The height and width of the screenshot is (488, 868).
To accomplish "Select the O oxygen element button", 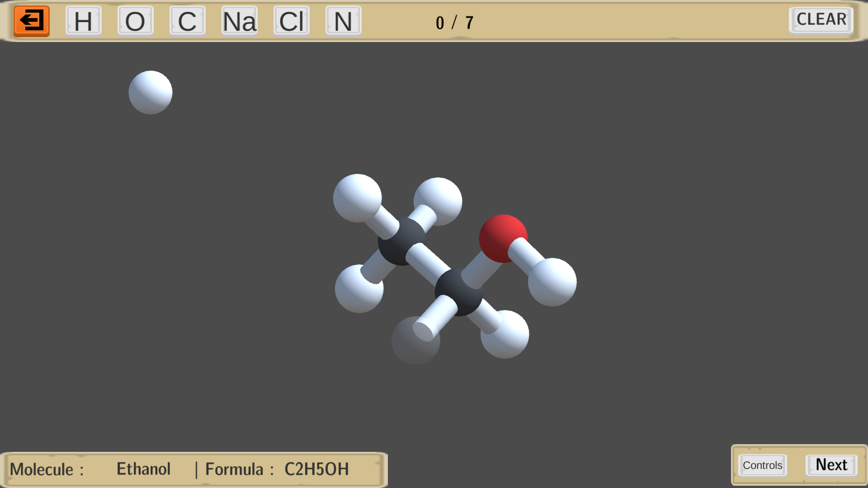I will pyautogui.click(x=136, y=21).
